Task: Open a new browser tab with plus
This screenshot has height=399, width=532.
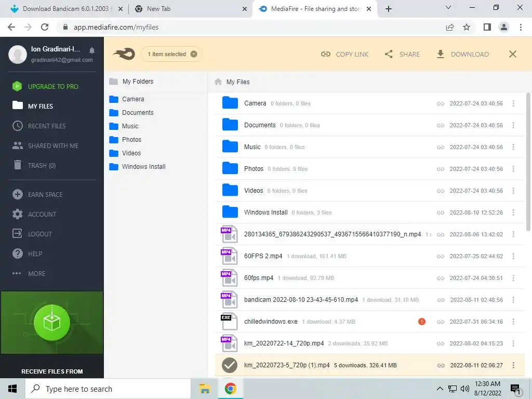Action: pos(389,9)
